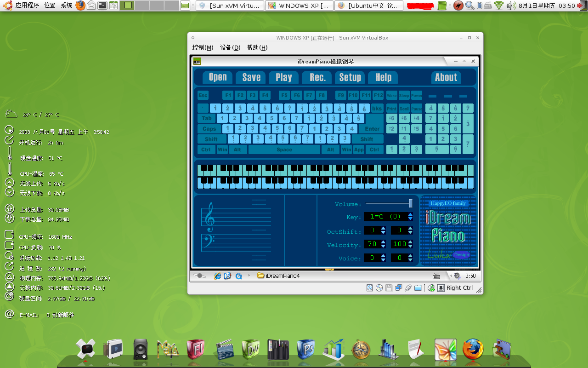Click the keyboard icon in XP taskbar

pyautogui.click(x=436, y=276)
